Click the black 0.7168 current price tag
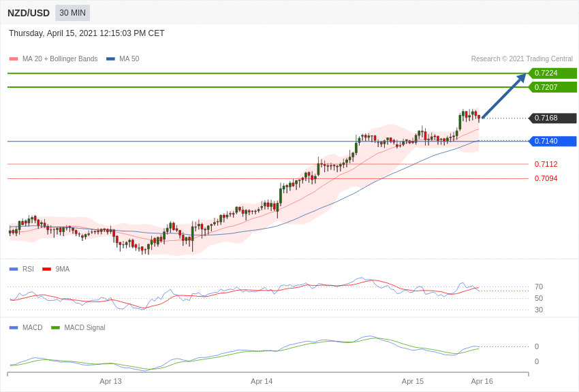The height and width of the screenshot is (392, 579). (x=552, y=118)
